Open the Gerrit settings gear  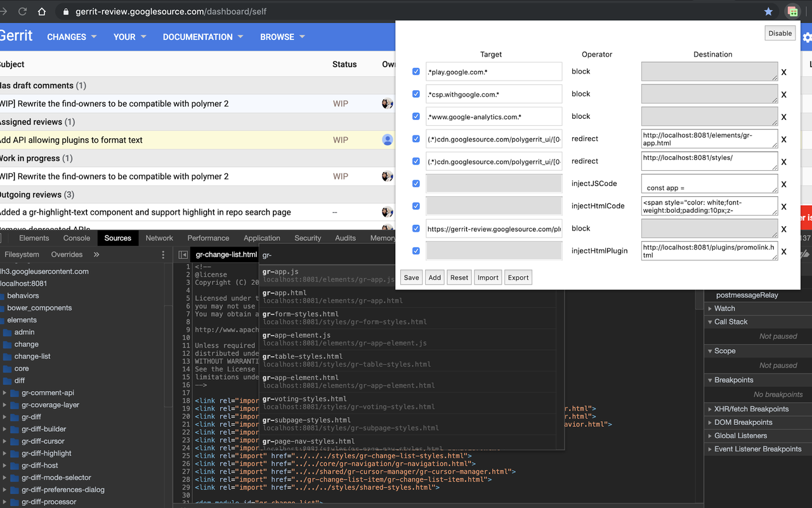pos(807,37)
